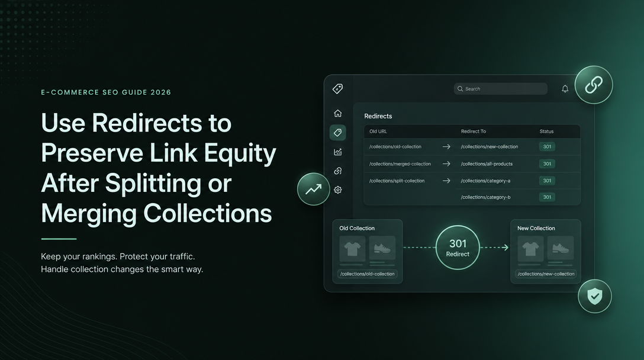Screen dimensions: 644x360
Task: Click new-collection URL chip in New Collection card
Action: pos(546,274)
